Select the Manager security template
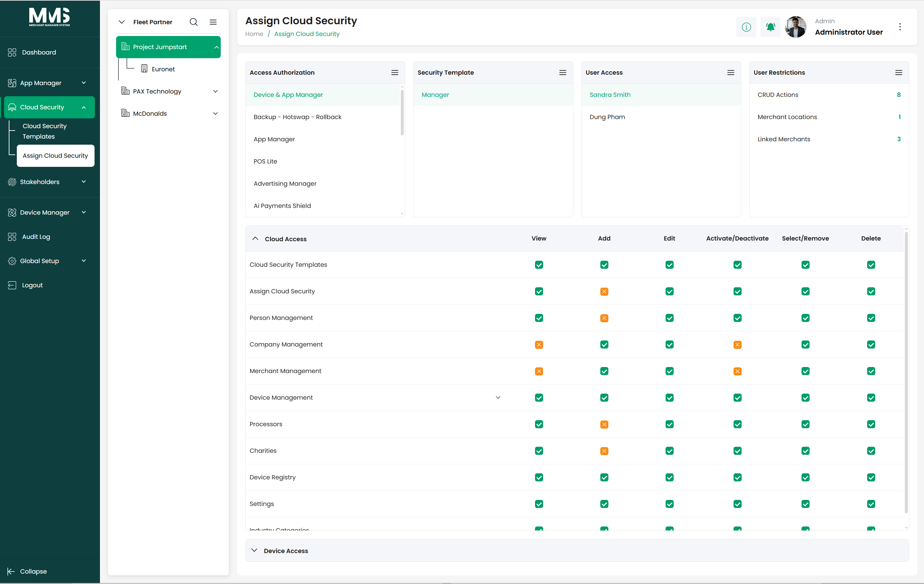This screenshot has width=924, height=584. tap(493, 95)
